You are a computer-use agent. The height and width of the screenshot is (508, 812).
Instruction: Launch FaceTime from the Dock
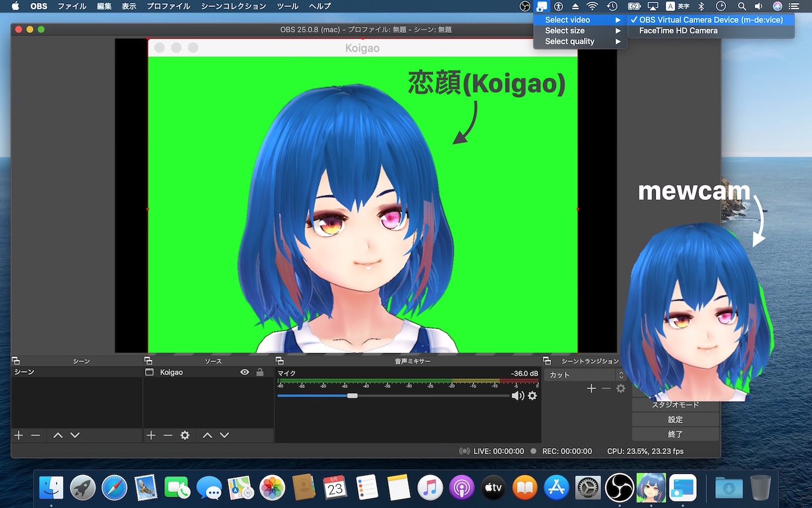pos(177,488)
